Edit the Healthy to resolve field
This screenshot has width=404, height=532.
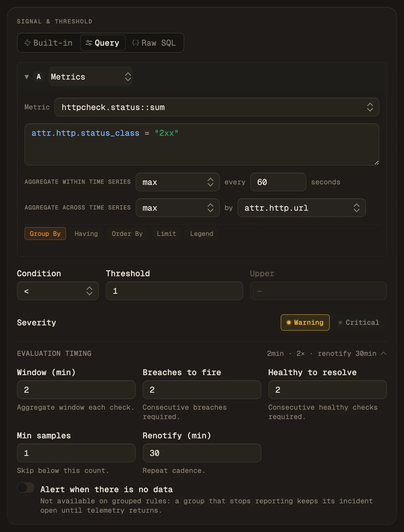pos(327,390)
